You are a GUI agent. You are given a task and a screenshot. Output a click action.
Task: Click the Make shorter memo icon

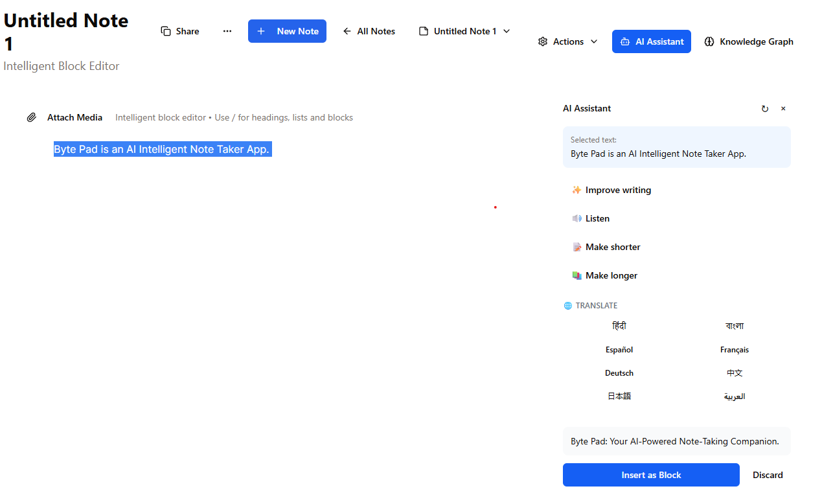click(577, 247)
